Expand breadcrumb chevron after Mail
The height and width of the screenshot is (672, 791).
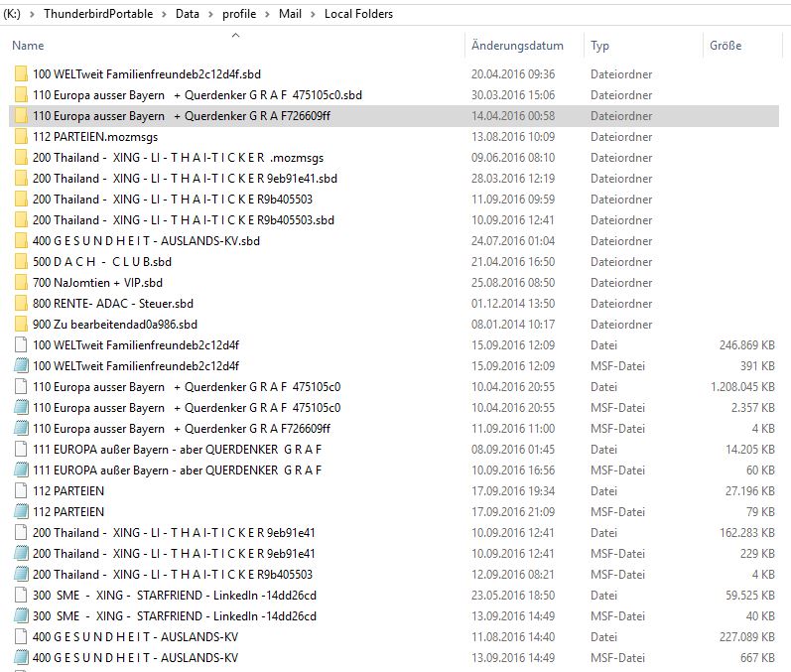tap(314, 14)
